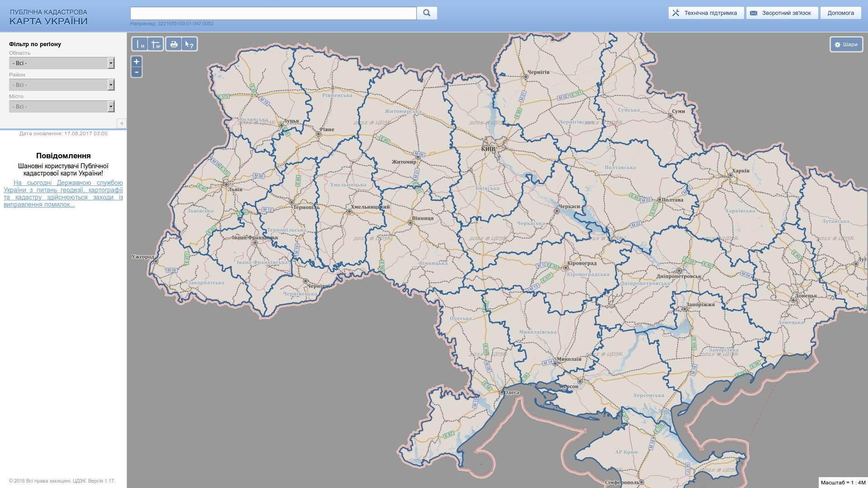This screenshot has height=488, width=868.
Task: Click the cadastral number search field
Action: pos(273,13)
